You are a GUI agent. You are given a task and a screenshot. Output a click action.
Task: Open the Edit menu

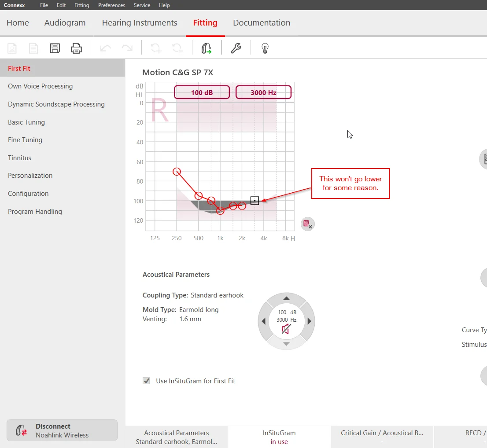tap(61, 5)
